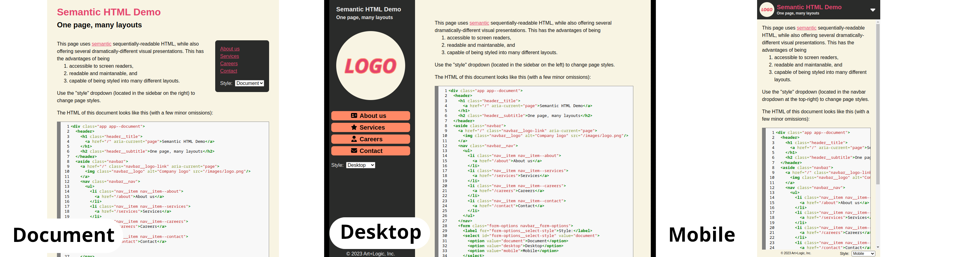Follow the 'semantic' link in Desktop layout
Screen dimensions: 980x257
coord(479,23)
